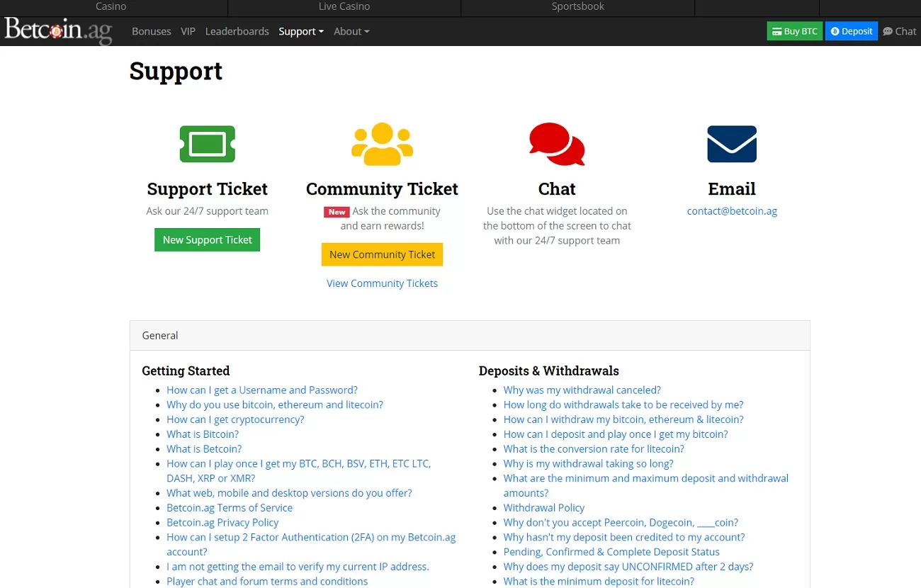
Task: Open Chat from the top navigation bar
Action: 900,31
